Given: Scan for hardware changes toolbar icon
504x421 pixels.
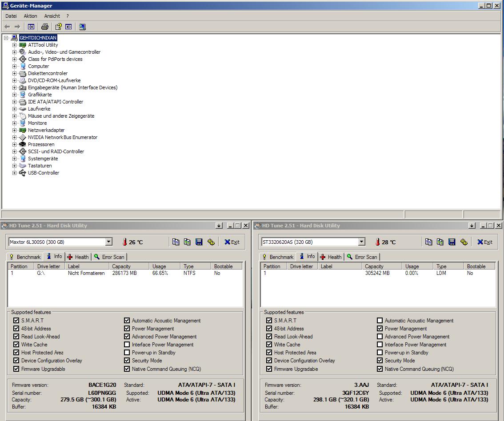Looking at the screenshot, I should point(82,27).
